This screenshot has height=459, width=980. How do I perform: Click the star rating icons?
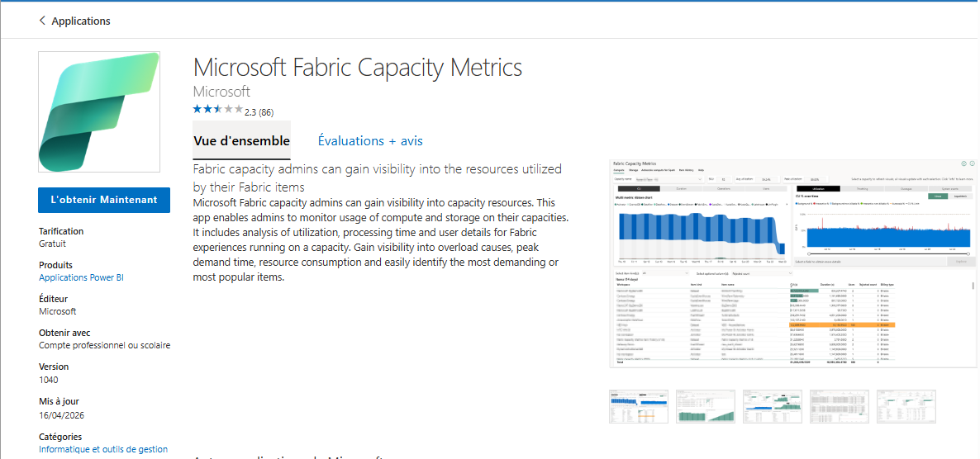click(217, 109)
